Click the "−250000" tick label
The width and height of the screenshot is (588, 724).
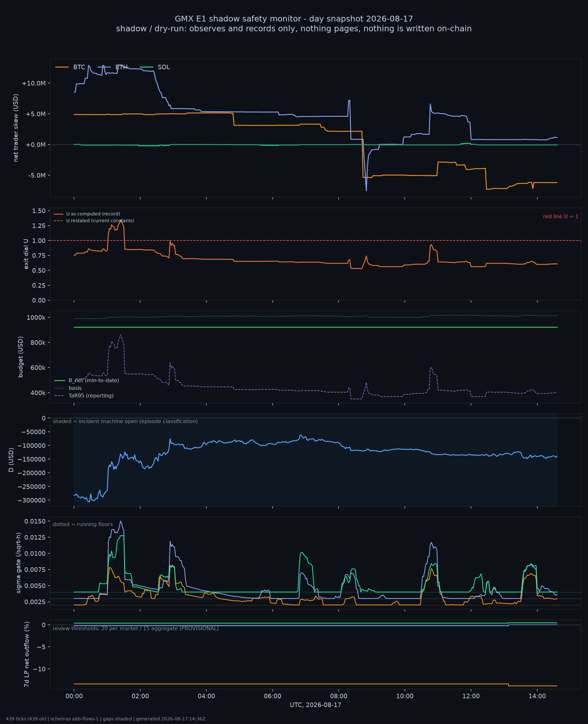(32, 486)
